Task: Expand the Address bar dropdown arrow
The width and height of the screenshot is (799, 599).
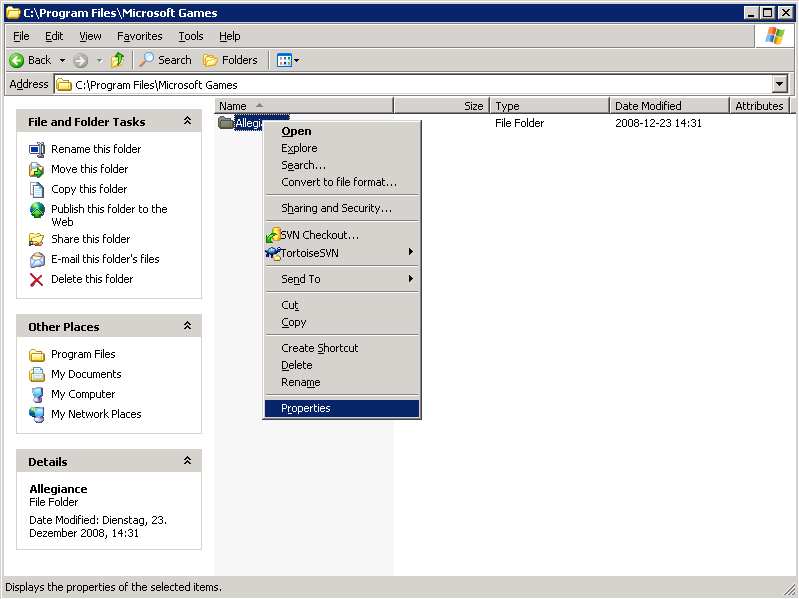Action: click(779, 85)
